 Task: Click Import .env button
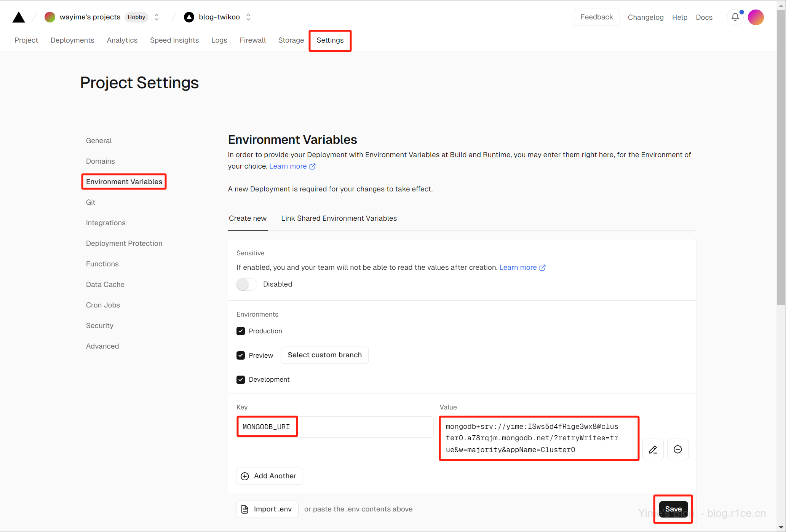267,509
